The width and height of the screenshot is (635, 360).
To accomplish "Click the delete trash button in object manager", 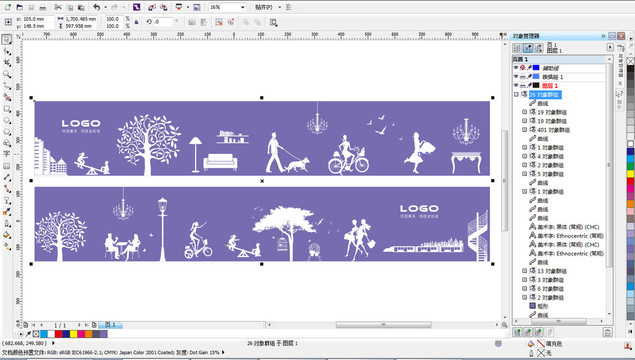I will click(607, 332).
